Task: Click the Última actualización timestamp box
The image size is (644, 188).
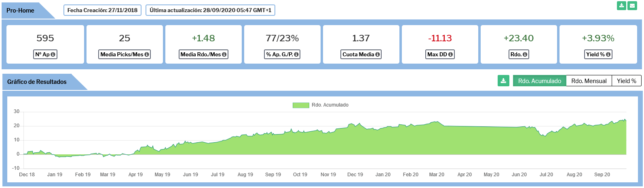Action: [210, 10]
